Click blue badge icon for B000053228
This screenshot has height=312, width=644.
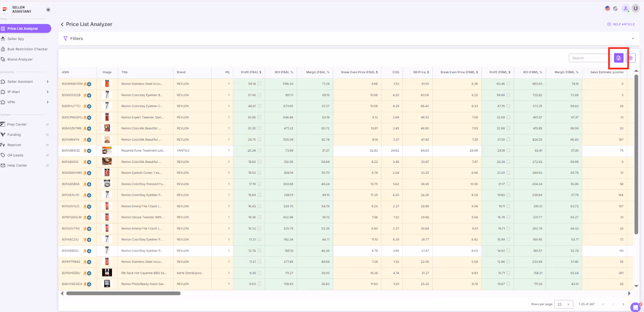(x=89, y=96)
